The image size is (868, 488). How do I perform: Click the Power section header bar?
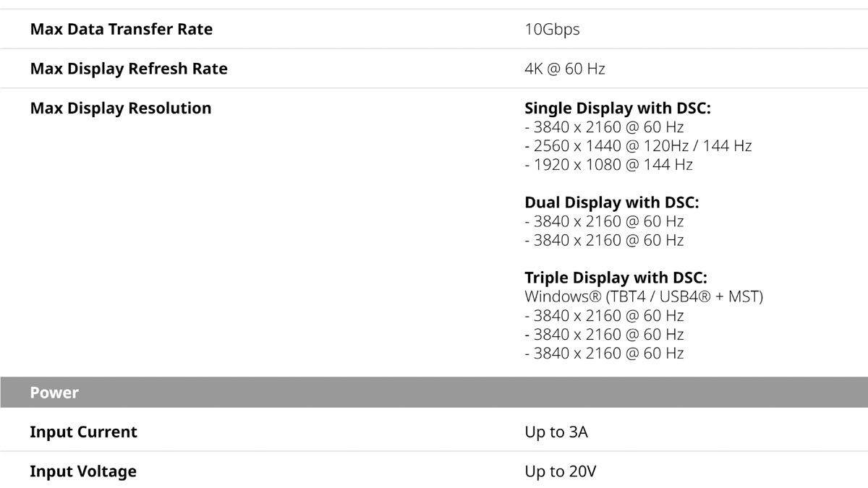coord(434,393)
